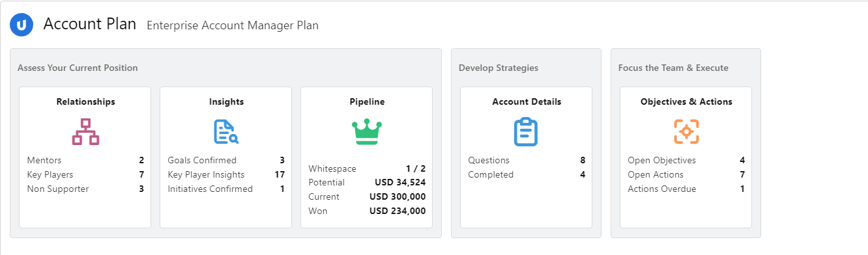
Task: Open the Relationships org chart icon
Action: pos(85,131)
